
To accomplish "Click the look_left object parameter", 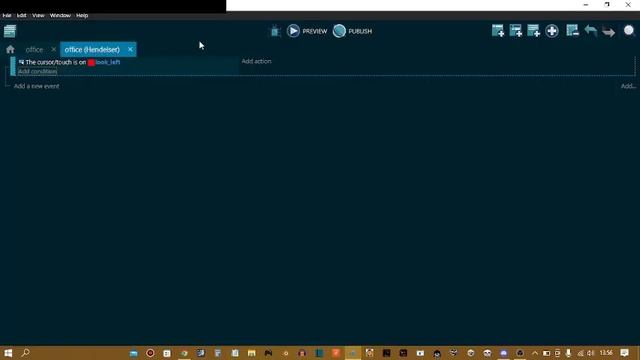I will coord(108,62).
